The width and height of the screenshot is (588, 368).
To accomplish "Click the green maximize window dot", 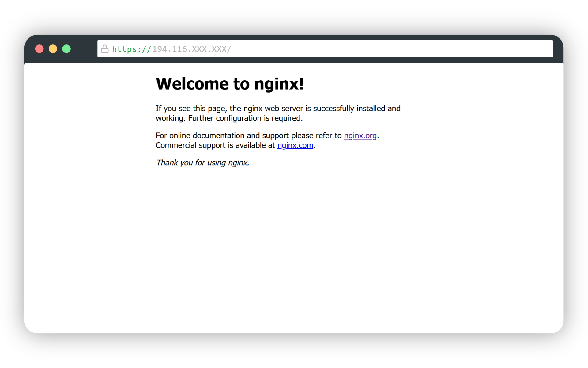I will pyautogui.click(x=66, y=49).
